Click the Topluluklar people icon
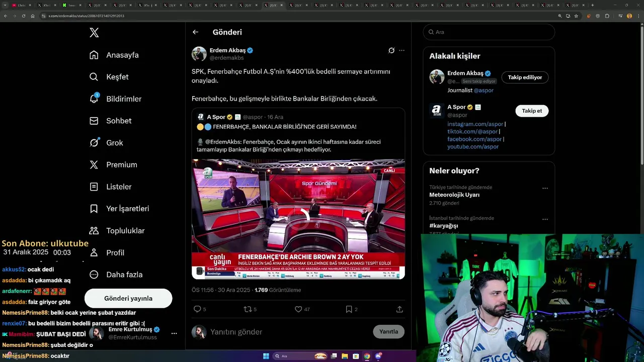 (94, 231)
